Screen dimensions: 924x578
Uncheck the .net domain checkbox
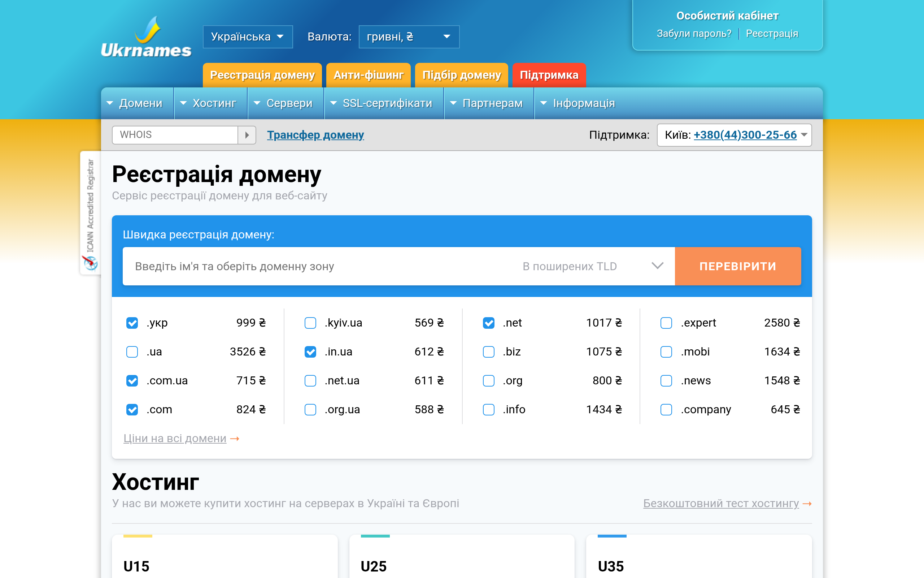(x=489, y=323)
